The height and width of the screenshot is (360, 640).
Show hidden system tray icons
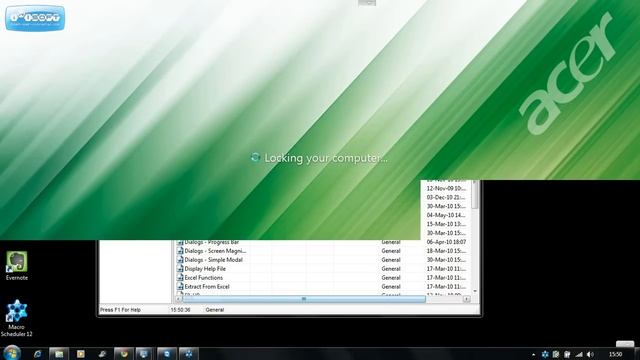pyautogui.click(x=533, y=355)
